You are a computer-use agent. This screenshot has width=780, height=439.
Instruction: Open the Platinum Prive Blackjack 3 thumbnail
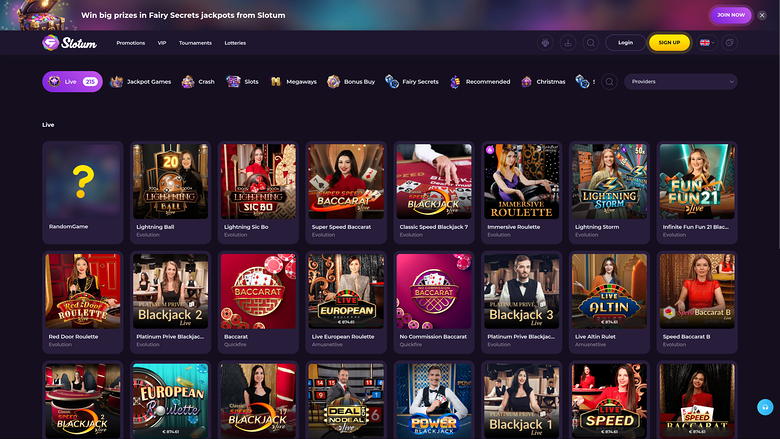(x=521, y=291)
